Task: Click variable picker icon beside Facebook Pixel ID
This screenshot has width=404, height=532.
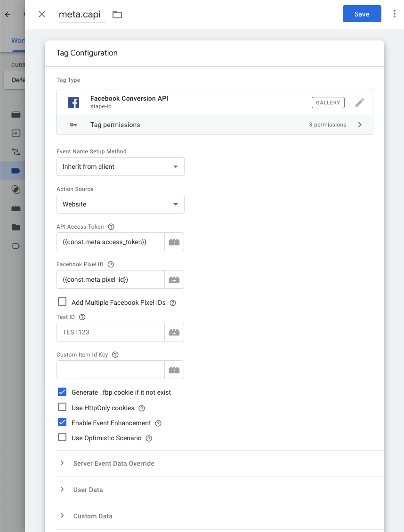Action: tap(174, 279)
